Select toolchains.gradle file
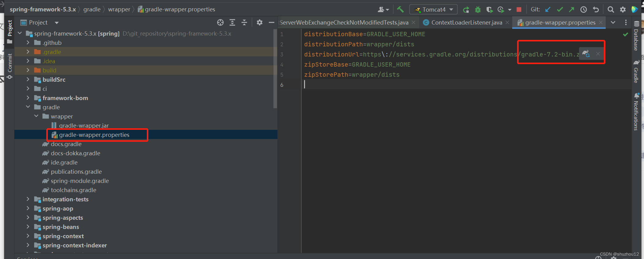The width and height of the screenshot is (644, 259). pos(73,190)
